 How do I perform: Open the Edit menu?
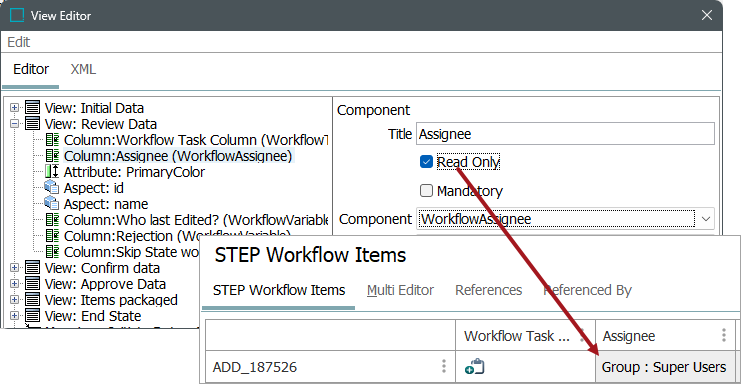pos(18,42)
